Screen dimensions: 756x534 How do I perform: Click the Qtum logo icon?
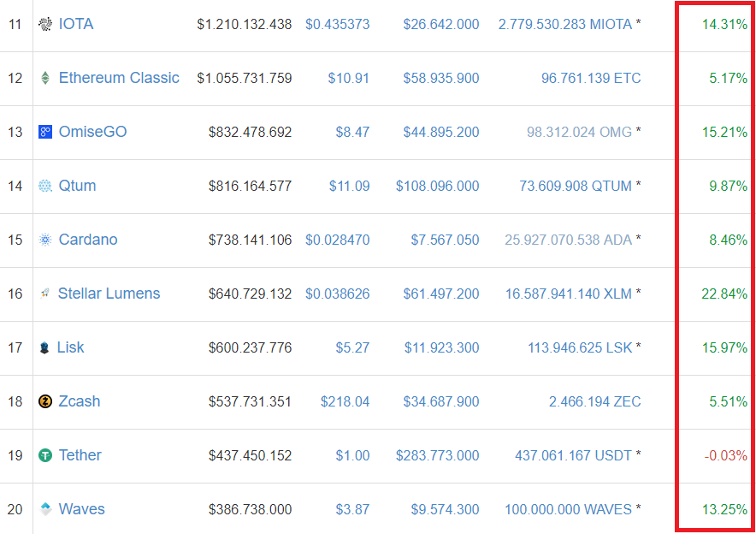click(45, 186)
